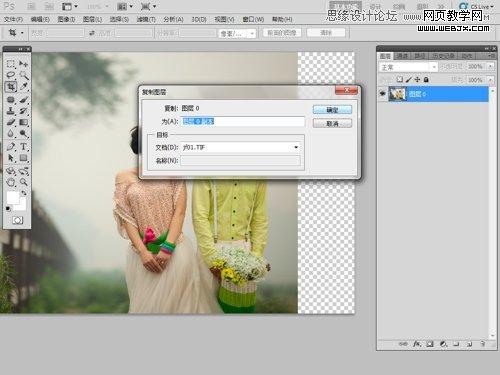Click the foreground color swatch

pyautogui.click(x=13, y=198)
